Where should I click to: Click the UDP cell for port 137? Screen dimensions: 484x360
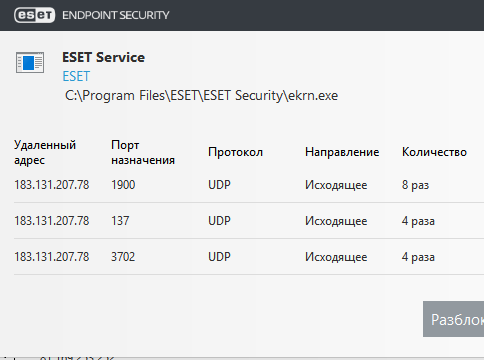pos(219,221)
